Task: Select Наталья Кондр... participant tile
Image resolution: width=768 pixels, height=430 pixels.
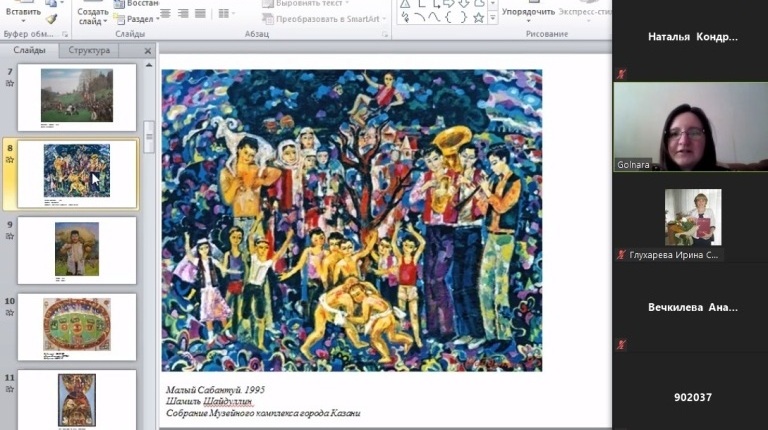Action: (690, 41)
